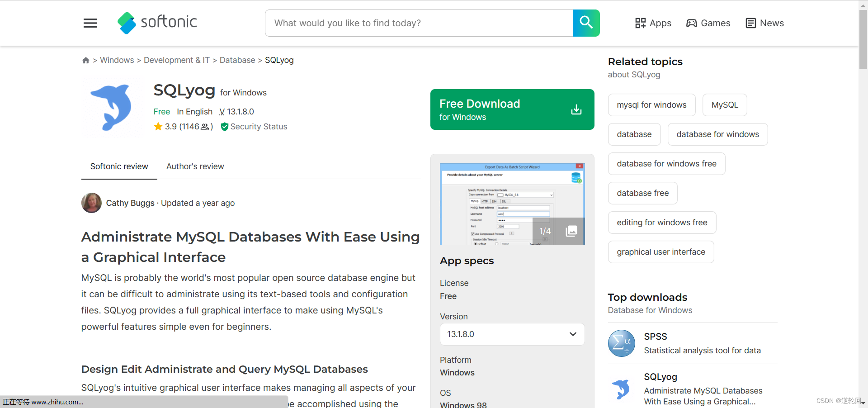
Task: Open the screenshot gallery via image icon
Action: click(571, 231)
